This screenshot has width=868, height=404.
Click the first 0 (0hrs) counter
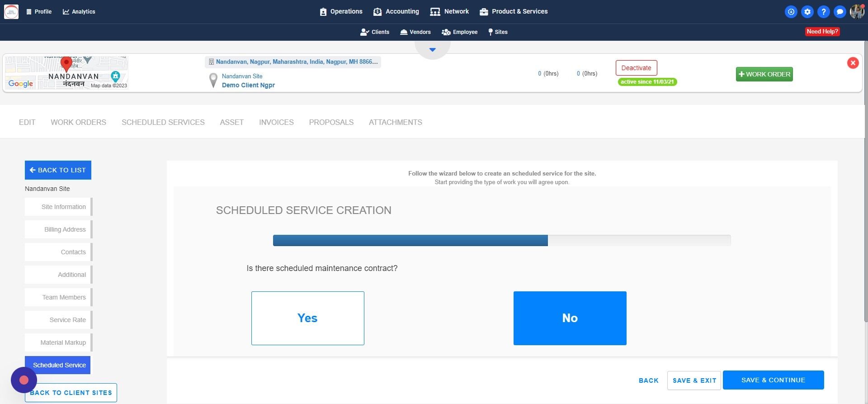pos(548,74)
